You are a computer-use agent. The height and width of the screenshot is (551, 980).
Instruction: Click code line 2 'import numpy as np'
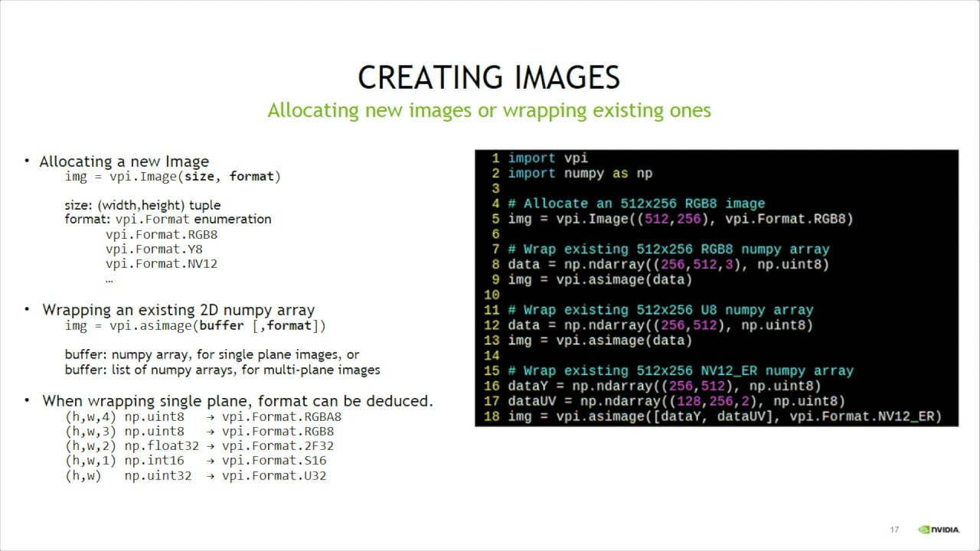[x=580, y=174]
